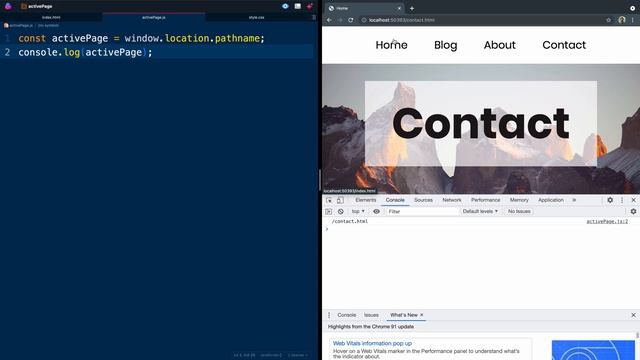The height and width of the screenshot is (360, 640).
Task: Click the pink sparkle icon in editor header
Action: point(310,6)
